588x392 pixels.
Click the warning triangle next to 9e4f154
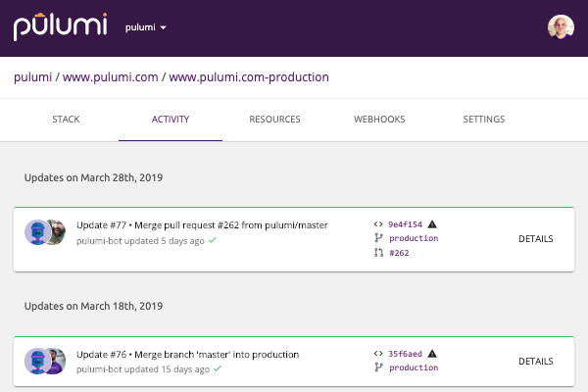tap(432, 224)
